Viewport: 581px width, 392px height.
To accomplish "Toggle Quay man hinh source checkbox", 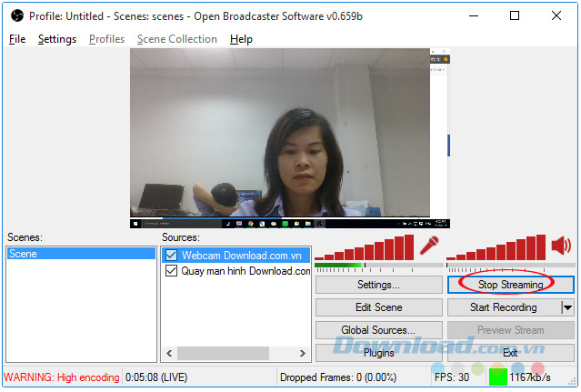I will click(x=171, y=271).
